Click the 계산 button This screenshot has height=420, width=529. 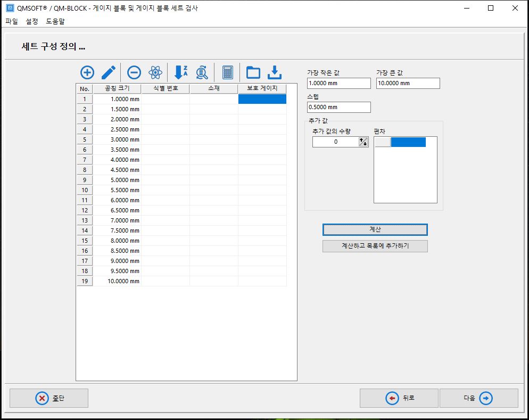[x=375, y=229]
